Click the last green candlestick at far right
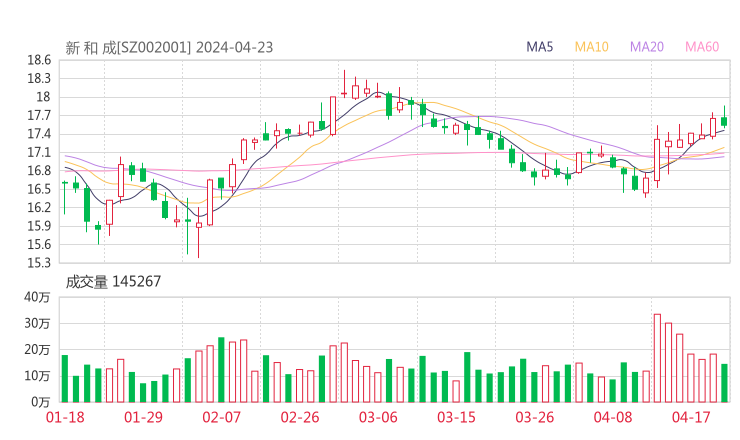Image resolution: width=740 pixels, height=440 pixels. click(x=724, y=117)
